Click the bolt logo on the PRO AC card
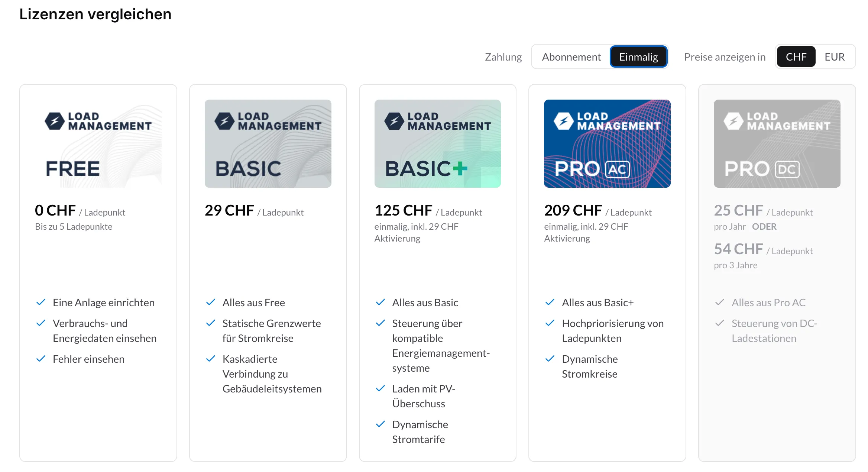 pyautogui.click(x=564, y=121)
